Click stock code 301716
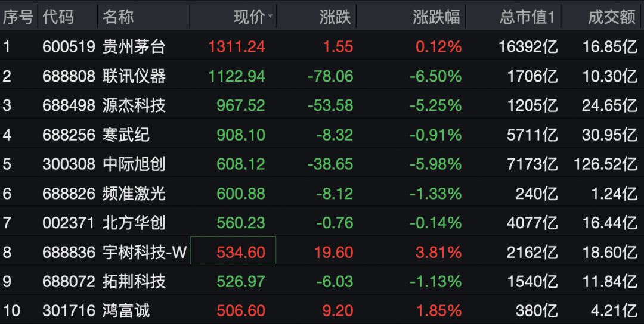 click(69, 311)
